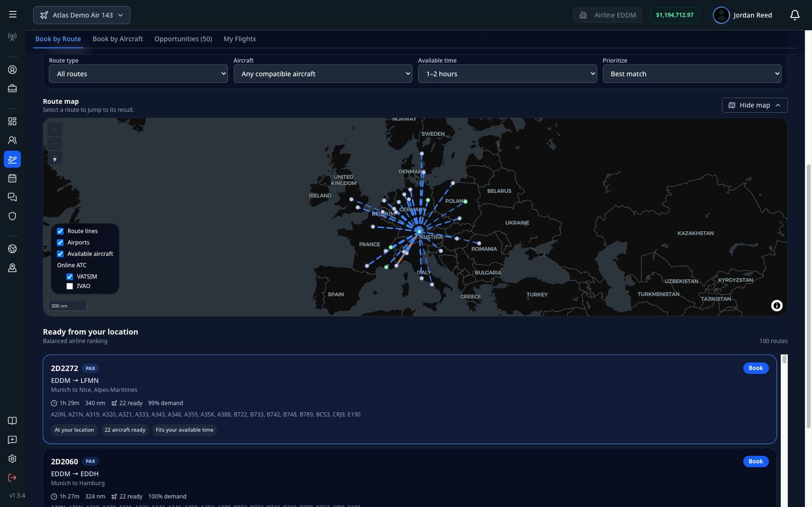Open the notifications bell
812x507 pixels.
tap(795, 15)
